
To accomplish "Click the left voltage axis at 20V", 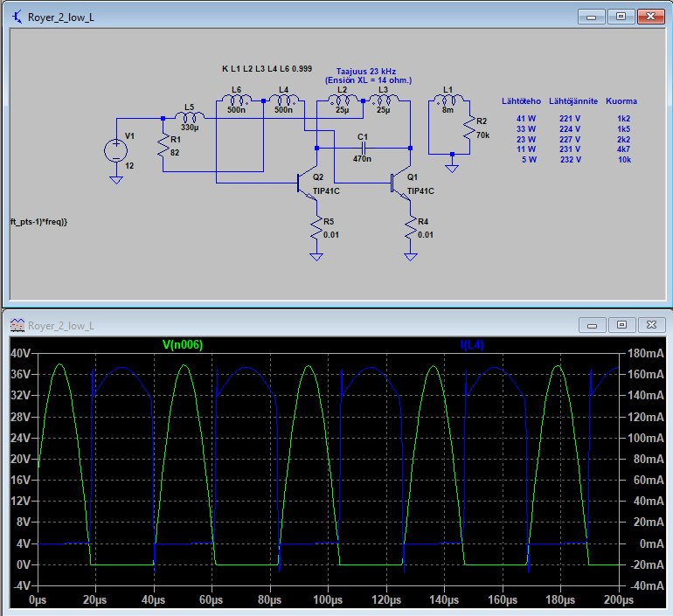I will [x=19, y=459].
